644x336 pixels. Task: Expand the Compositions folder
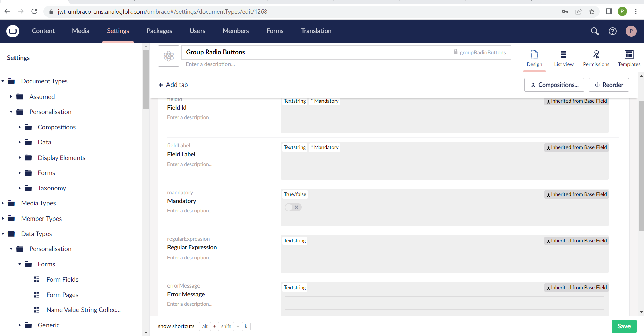pyautogui.click(x=20, y=127)
